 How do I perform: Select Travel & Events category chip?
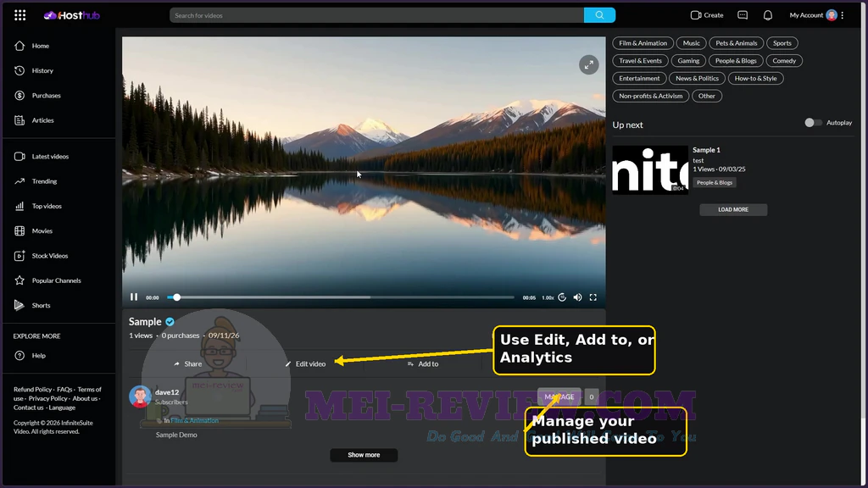pyautogui.click(x=640, y=61)
